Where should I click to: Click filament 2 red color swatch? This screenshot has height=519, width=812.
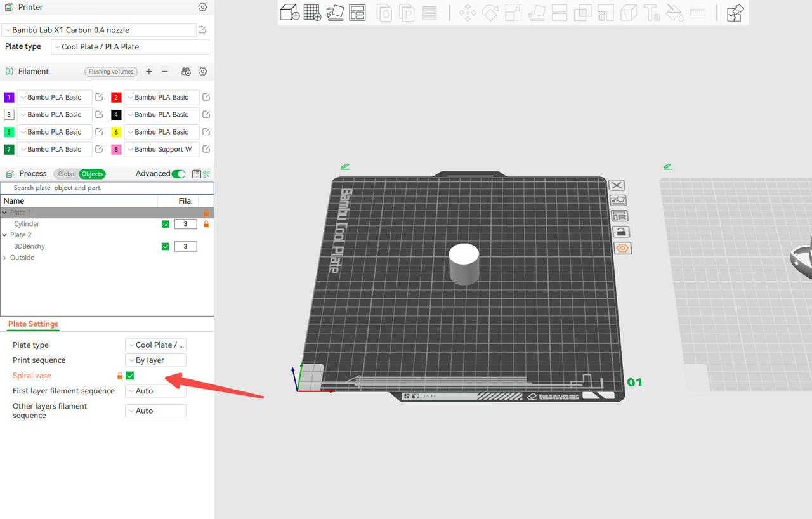[x=116, y=97]
